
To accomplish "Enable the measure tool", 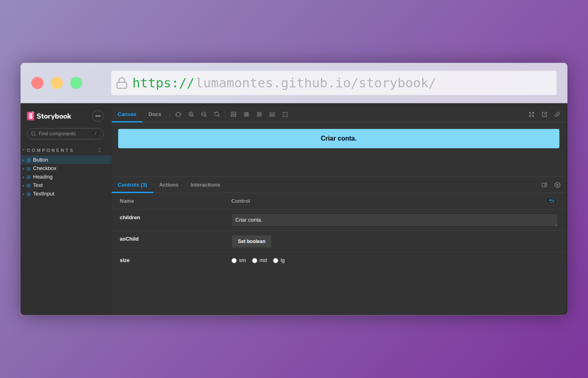I will pos(272,114).
